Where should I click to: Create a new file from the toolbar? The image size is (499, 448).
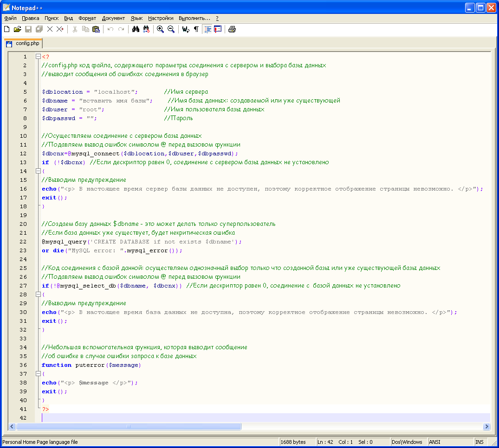(x=6, y=29)
